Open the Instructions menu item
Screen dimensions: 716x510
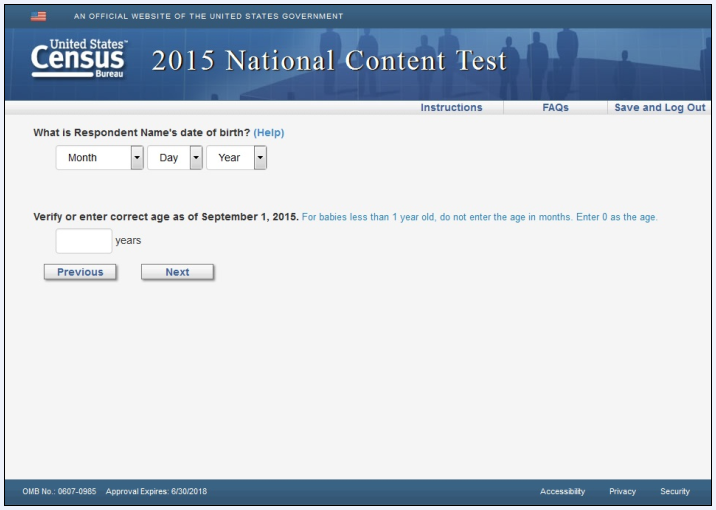coord(451,107)
